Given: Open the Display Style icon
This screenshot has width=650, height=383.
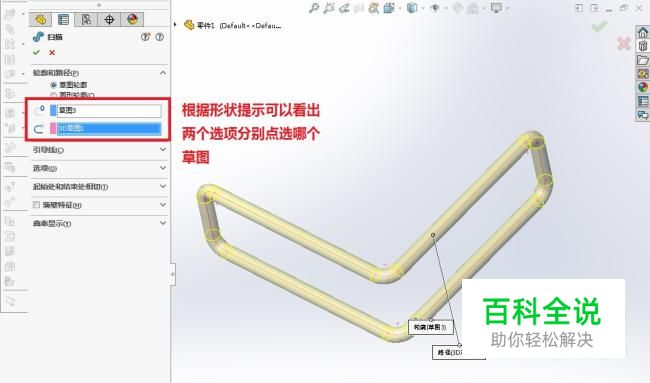Looking at the screenshot, I should (412, 8).
